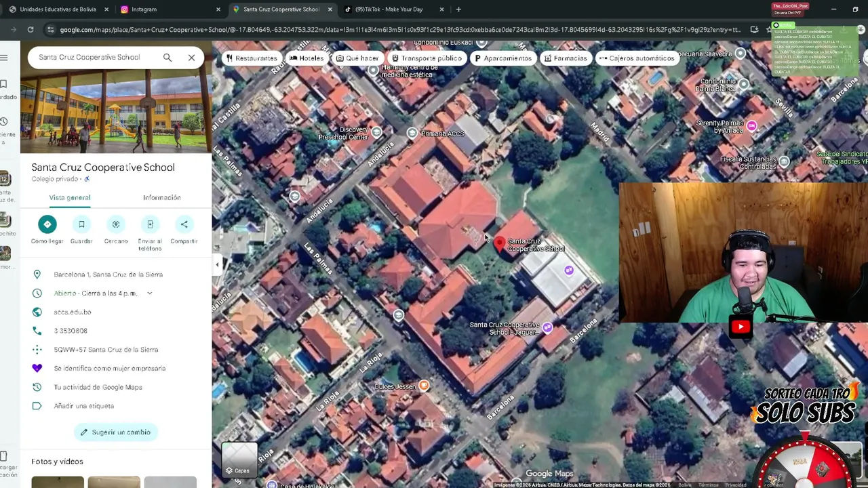Image resolution: width=868 pixels, height=488 pixels.
Task: Select the Transporte público filter chip
Action: [x=427, y=58]
